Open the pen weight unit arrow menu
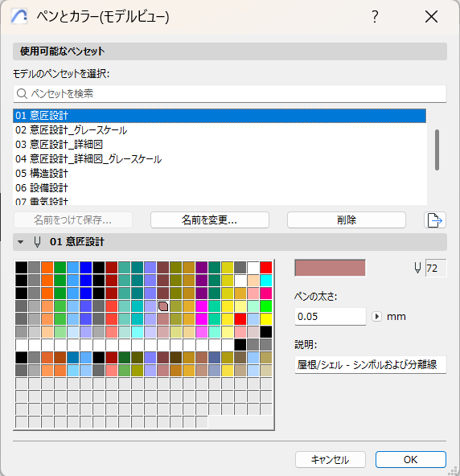The height and width of the screenshot is (476, 460). [x=376, y=317]
